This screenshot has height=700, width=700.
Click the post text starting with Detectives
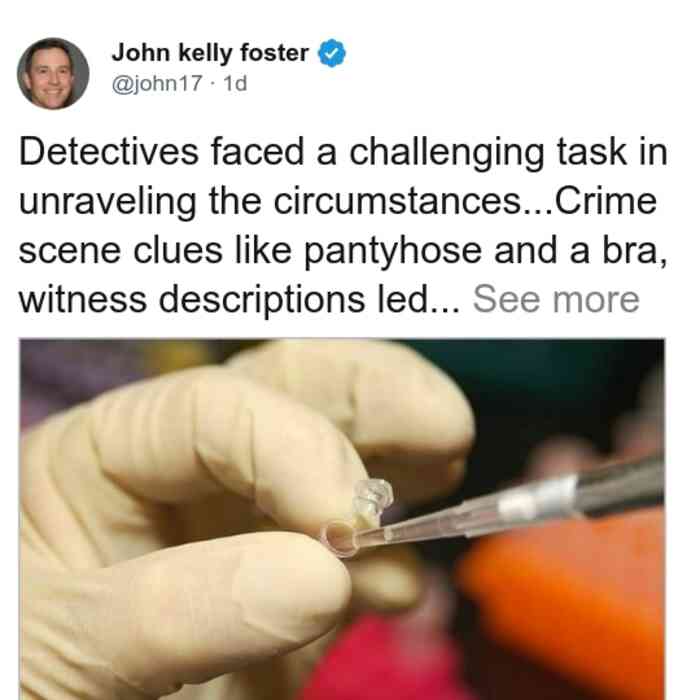click(x=343, y=225)
